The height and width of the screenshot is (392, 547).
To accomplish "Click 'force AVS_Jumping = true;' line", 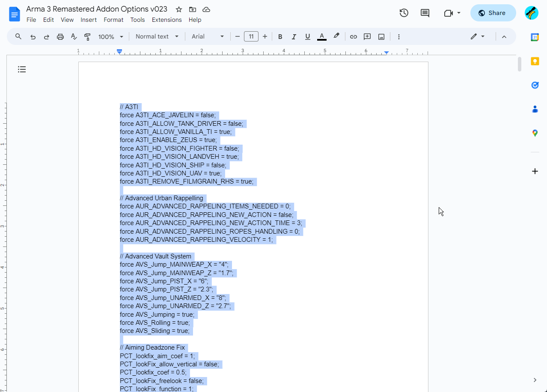I will click(157, 315).
